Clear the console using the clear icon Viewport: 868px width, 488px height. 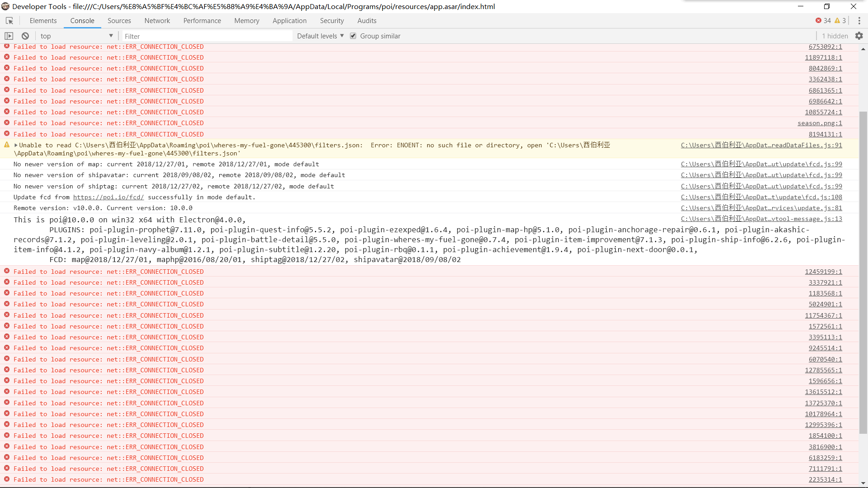pyautogui.click(x=25, y=36)
